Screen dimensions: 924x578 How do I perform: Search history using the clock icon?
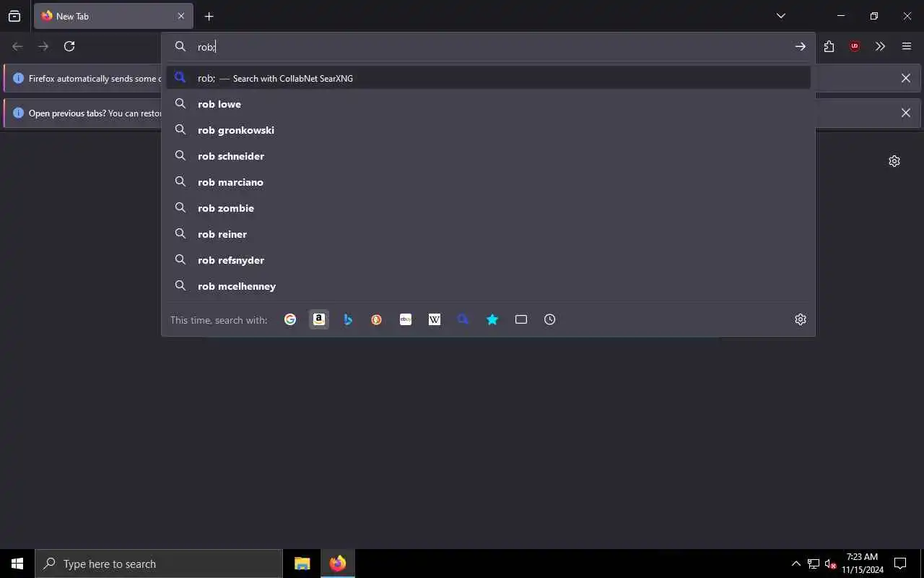point(550,319)
